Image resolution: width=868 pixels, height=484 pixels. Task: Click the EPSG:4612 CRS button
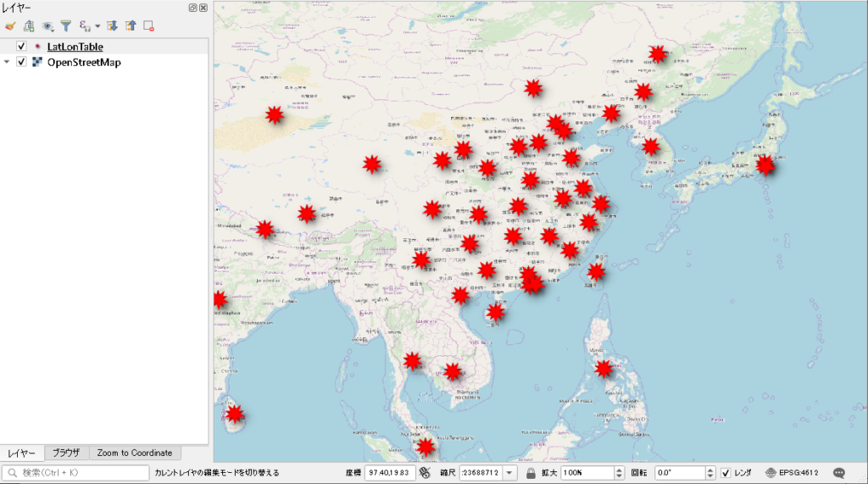click(x=792, y=472)
